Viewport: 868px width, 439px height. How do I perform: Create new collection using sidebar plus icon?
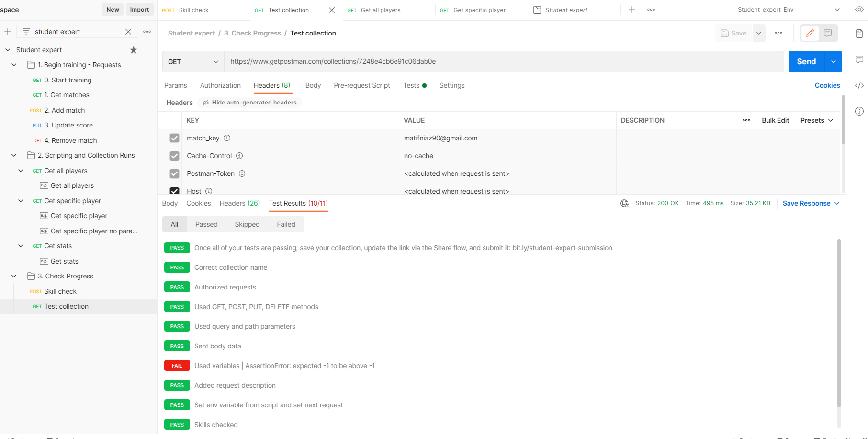pos(8,32)
